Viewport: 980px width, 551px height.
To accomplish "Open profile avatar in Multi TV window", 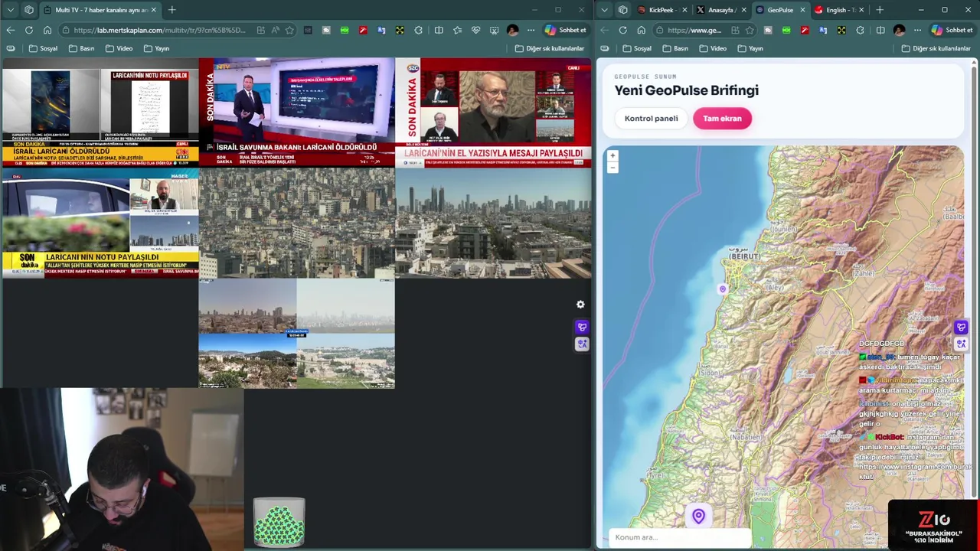I will tap(512, 30).
